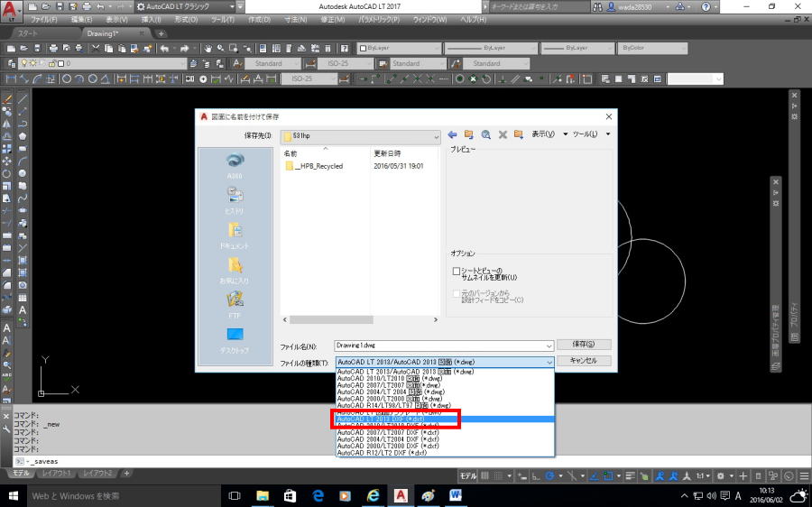This screenshot has width=812, height=507.
Task: Add a new drawing tab with plus button
Action: coord(161,33)
